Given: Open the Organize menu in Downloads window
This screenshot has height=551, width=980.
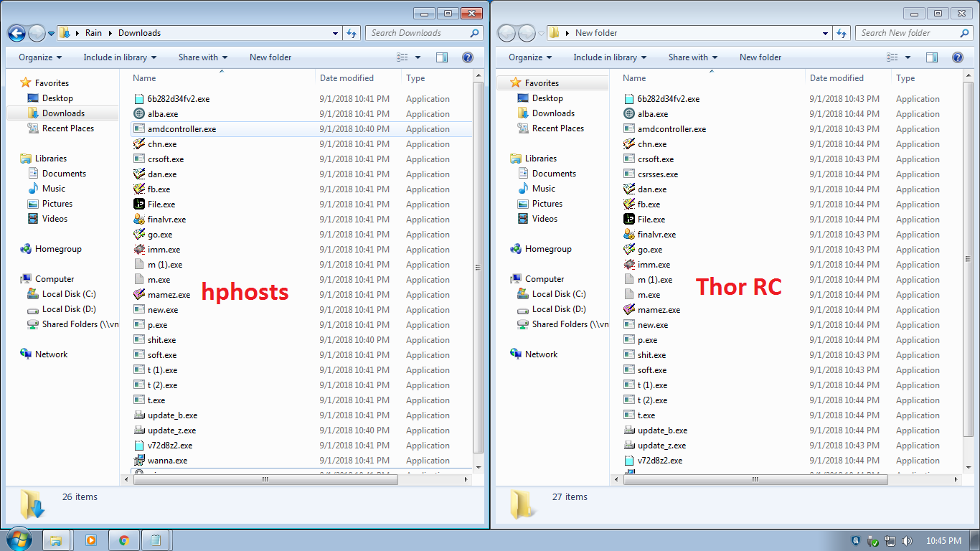Looking at the screenshot, I should [40, 57].
